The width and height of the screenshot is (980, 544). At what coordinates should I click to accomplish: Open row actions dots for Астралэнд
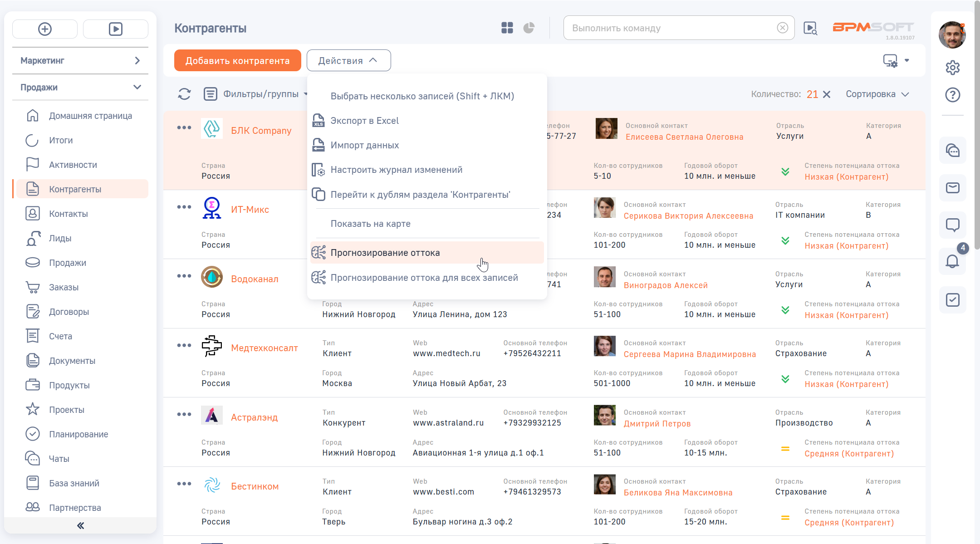coord(184,414)
